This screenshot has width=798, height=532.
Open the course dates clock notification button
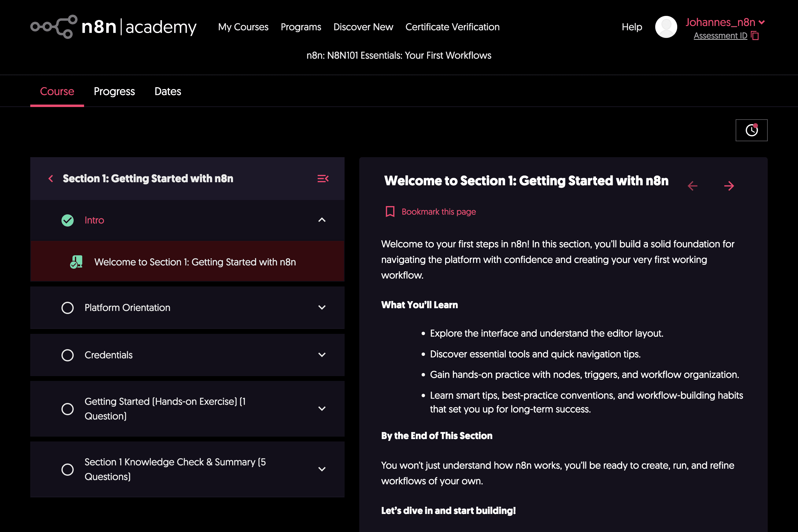(751, 130)
